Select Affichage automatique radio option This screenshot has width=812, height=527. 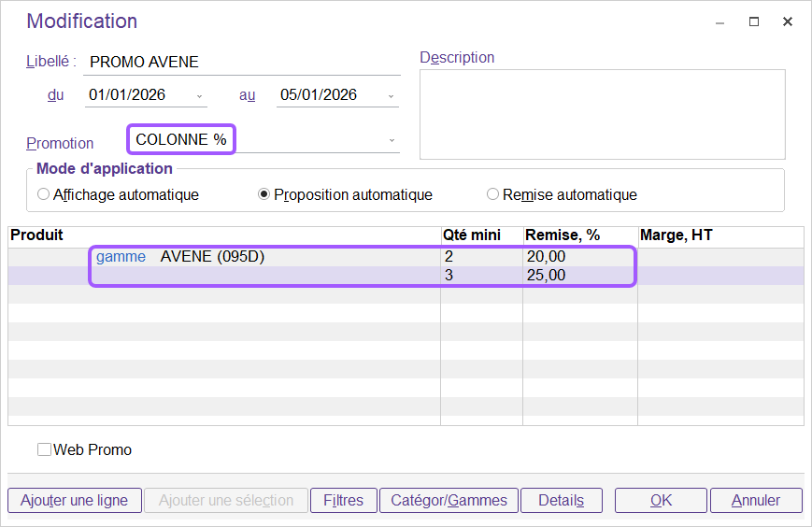click(44, 195)
